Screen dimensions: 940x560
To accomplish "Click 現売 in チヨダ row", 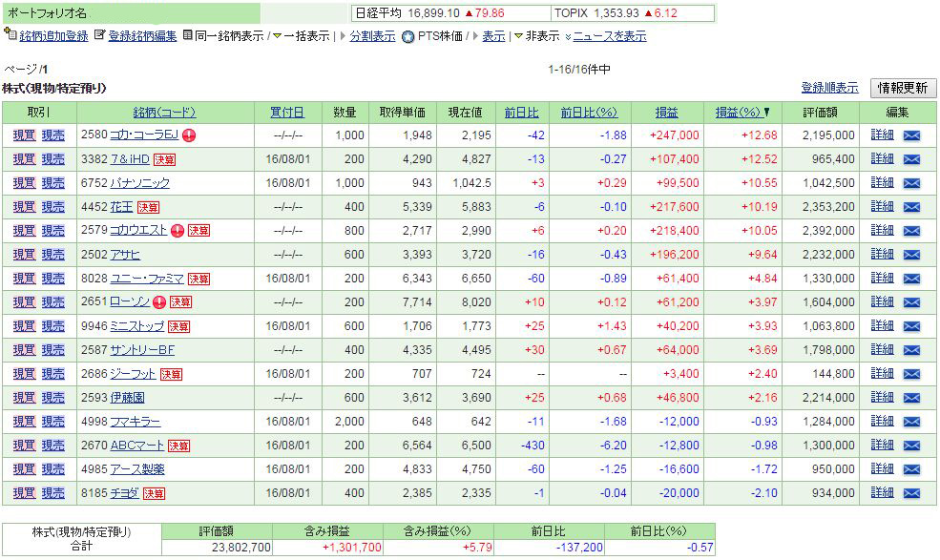I will pyautogui.click(x=52, y=493).
